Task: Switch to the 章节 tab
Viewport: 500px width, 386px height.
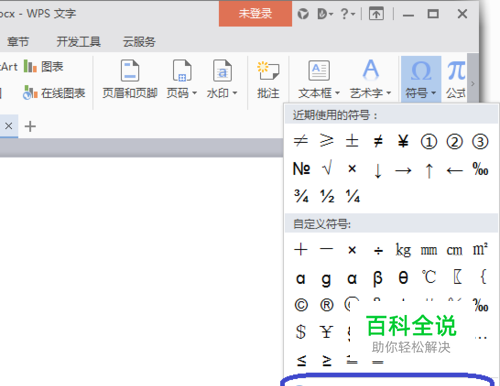Action: click(x=18, y=42)
